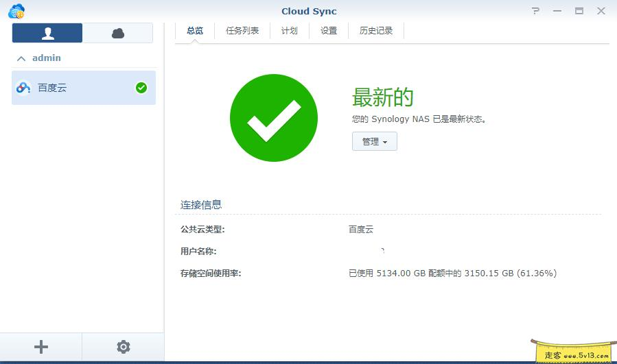Select the 设置 tab
Screen dimensions: 617x364
tap(329, 31)
